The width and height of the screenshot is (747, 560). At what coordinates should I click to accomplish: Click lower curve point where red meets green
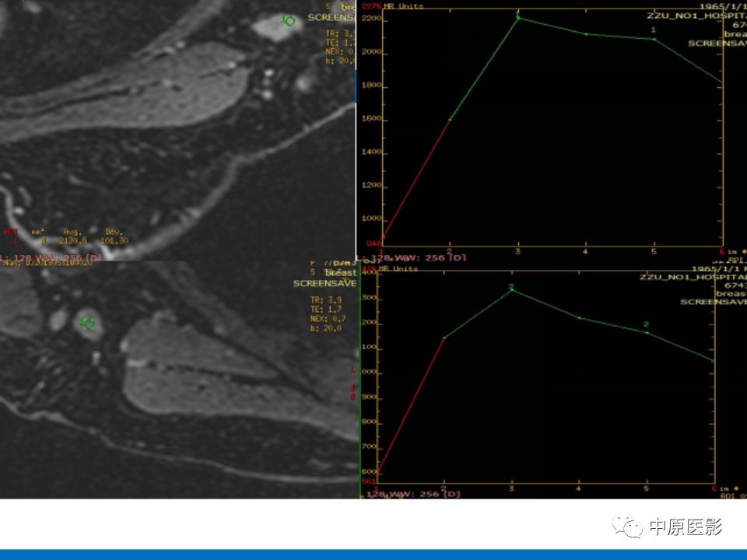(444, 338)
